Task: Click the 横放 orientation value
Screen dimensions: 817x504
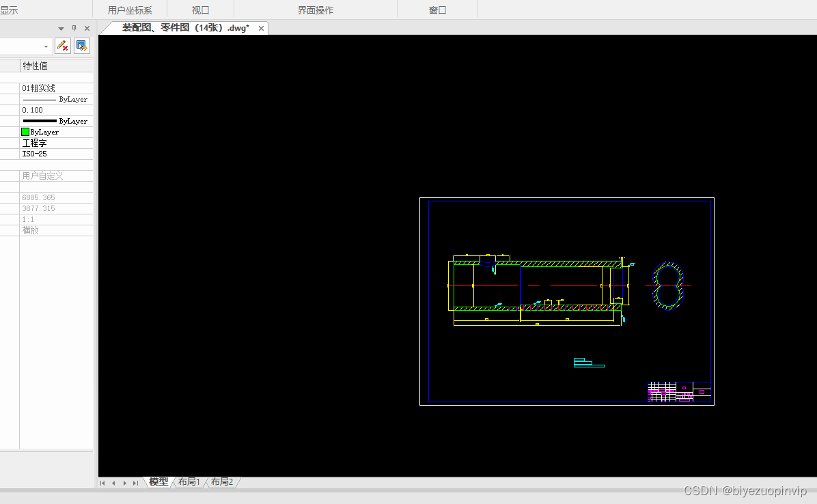Action: click(56, 231)
